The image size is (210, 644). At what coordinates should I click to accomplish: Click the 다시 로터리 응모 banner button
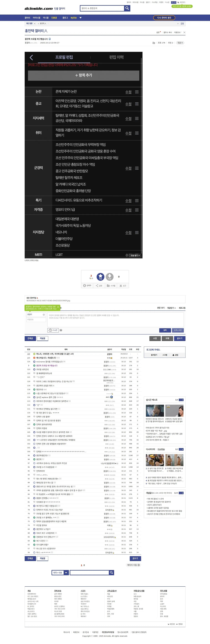pyautogui.click(x=164, y=18)
